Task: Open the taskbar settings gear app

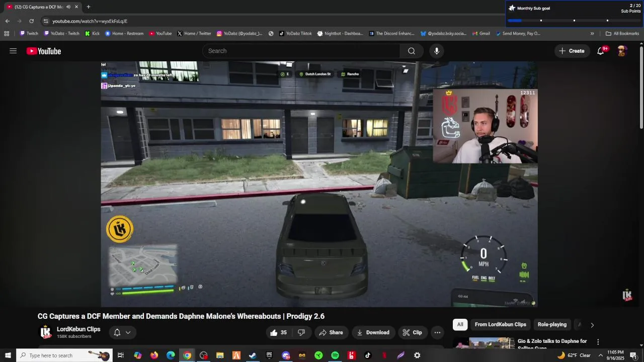Action: [417, 355]
